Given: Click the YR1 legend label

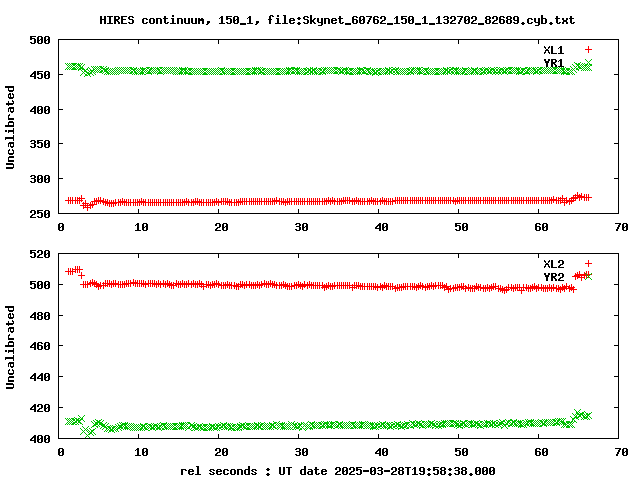Looking at the screenshot, I should tap(553, 63).
